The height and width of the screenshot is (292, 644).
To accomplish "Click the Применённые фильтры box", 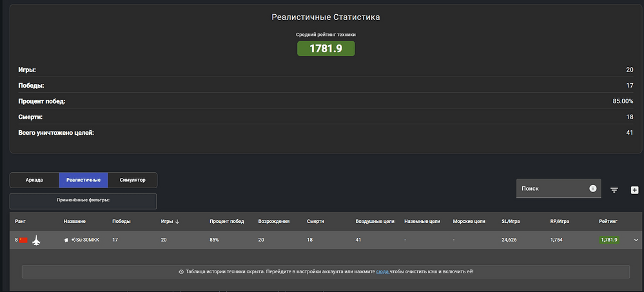I will (83, 200).
